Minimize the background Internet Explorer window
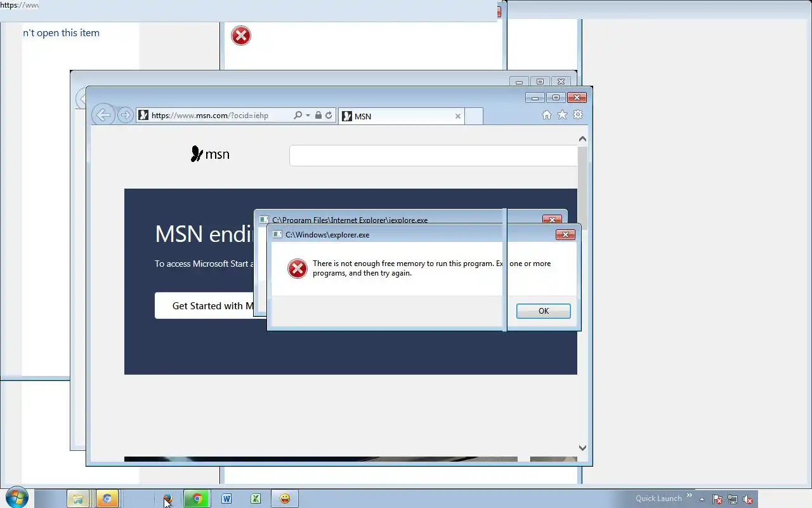 coord(519,81)
